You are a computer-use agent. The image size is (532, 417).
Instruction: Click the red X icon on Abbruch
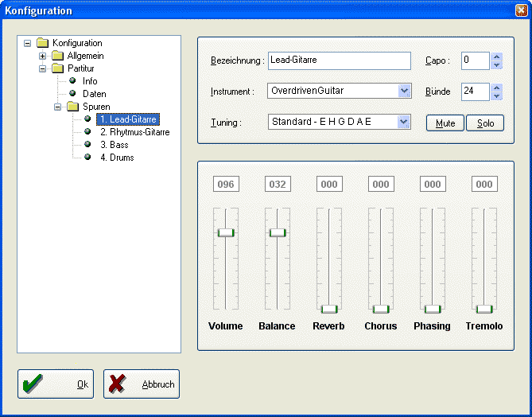pos(118,384)
